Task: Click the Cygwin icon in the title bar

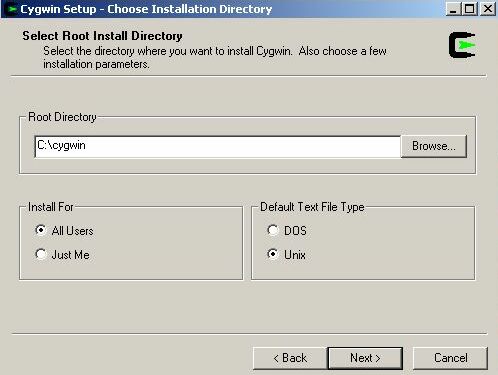Action: coord(11,9)
